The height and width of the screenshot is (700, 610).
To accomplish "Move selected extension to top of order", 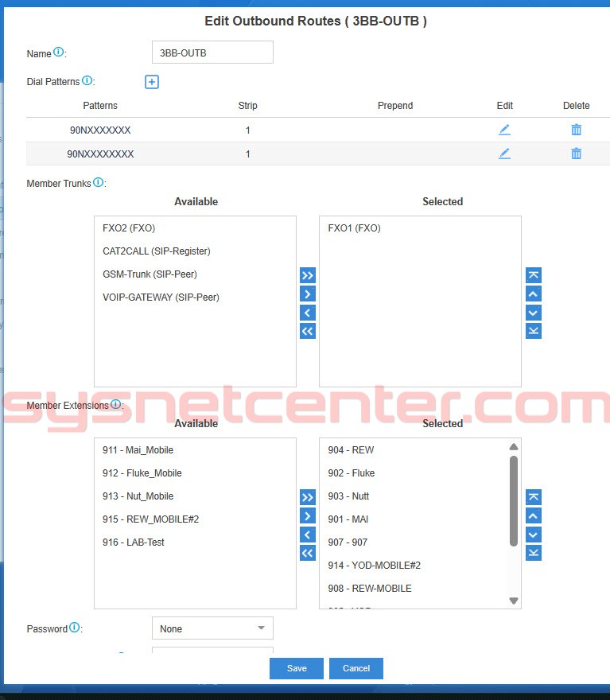I will (533, 497).
